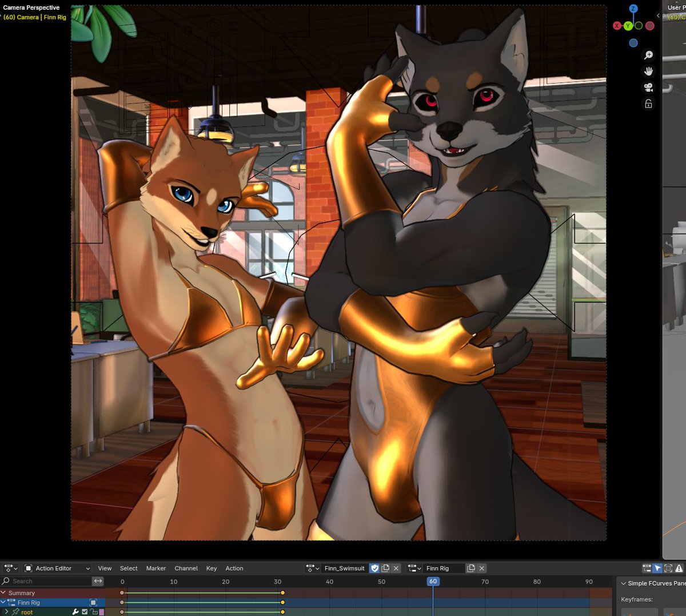This screenshot has height=616, width=686.
Task: Open the action slot browse dropdown
Action: click(x=414, y=568)
